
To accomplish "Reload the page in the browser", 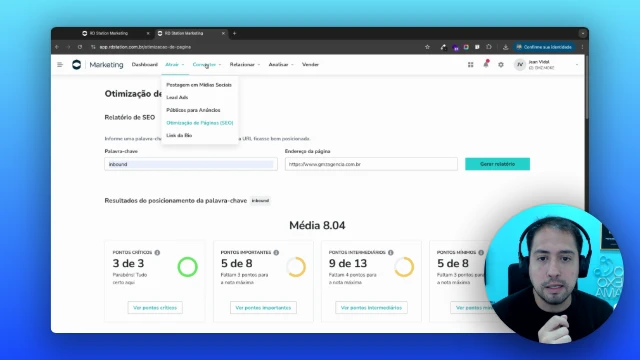I will pos(80,47).
